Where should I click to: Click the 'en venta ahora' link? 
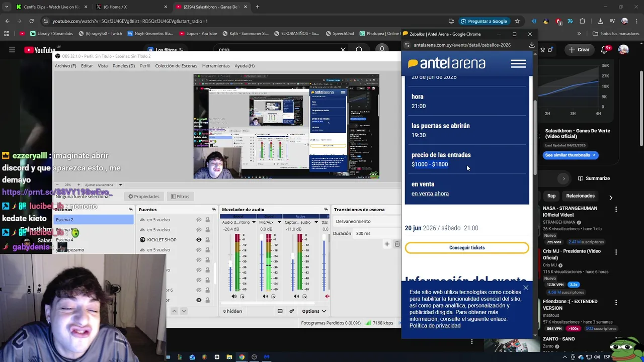(x=430, y=194)
